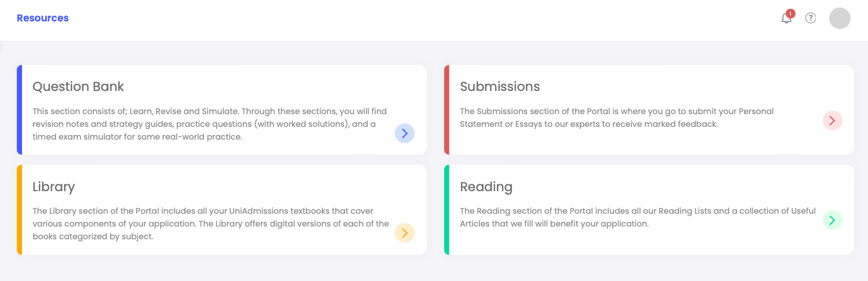Click the Submissions description text
The height and width of the screenshot is (281, 868).
pyautogui.click(x=617, y=118)
